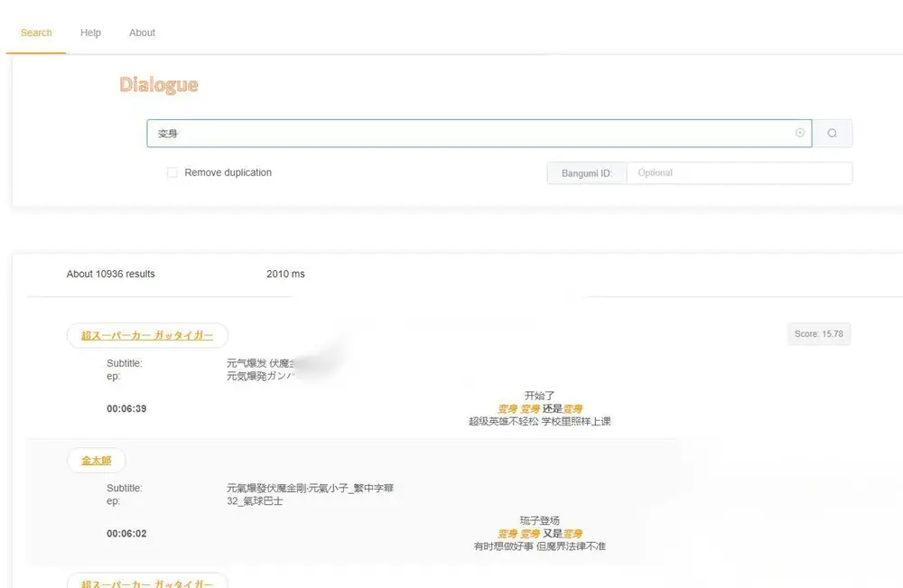Clear the search box with the x icon
Viewport: 903px width, 588px height.
(800, 133)
